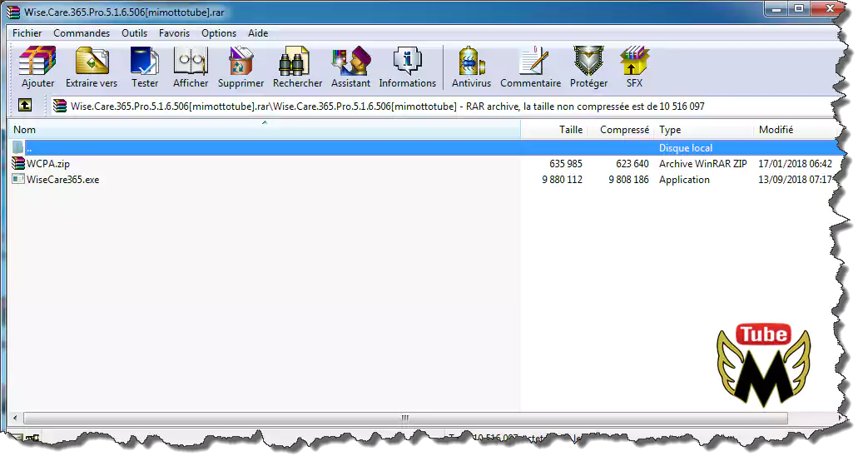The width and height of the screenshot is (868, 466).
Task: Click the Protéger archive icon
Action: coord(588,61)
